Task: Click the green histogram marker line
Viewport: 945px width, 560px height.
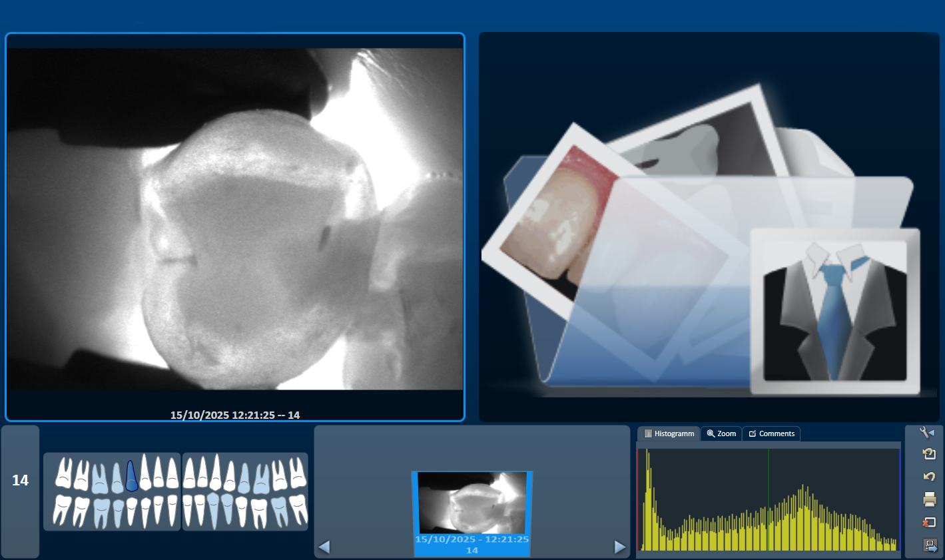Action: pos(768,499)
